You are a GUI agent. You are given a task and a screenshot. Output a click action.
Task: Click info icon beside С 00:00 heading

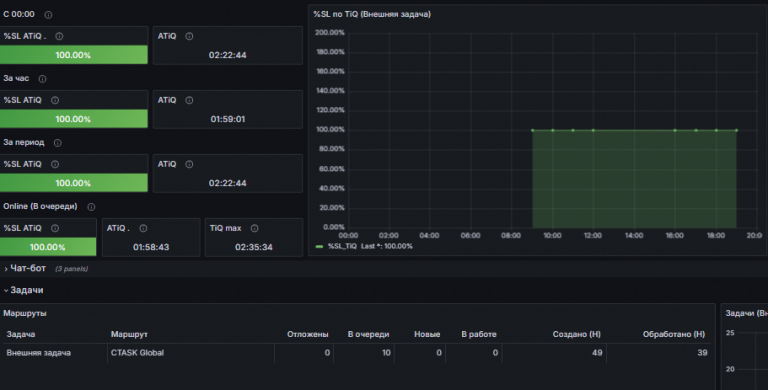tap(48, 15)
